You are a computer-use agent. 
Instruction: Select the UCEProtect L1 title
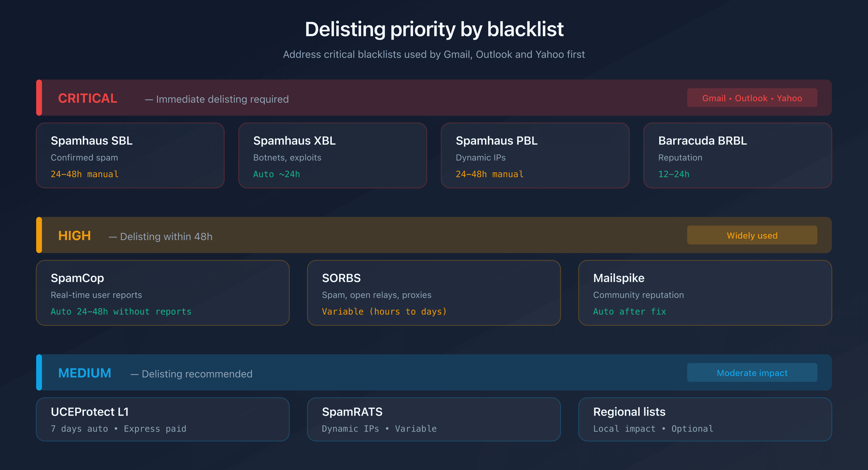point(90,412)
